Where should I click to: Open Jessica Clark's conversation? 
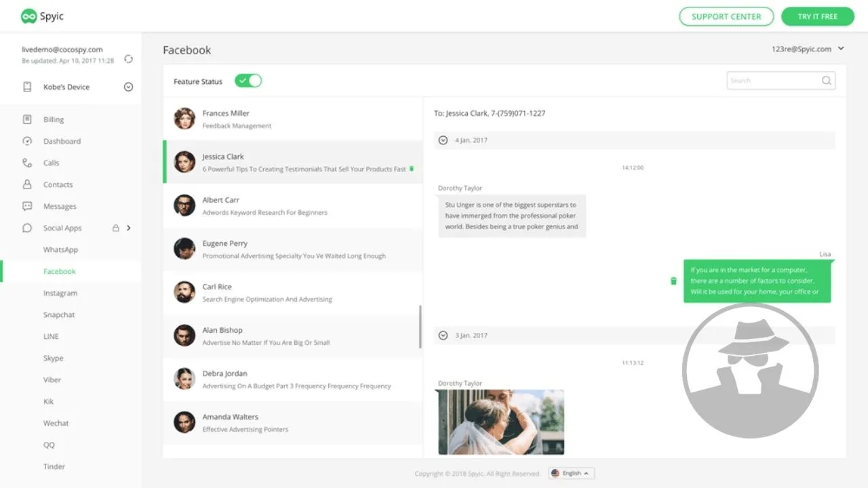click(x=293, y=162)
